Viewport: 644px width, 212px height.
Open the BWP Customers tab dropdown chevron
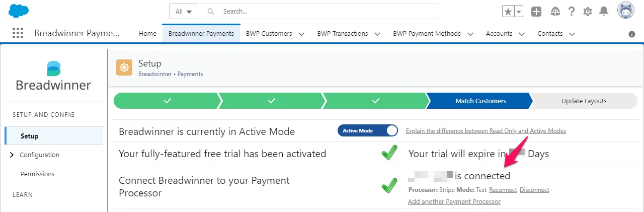point(301,34)
